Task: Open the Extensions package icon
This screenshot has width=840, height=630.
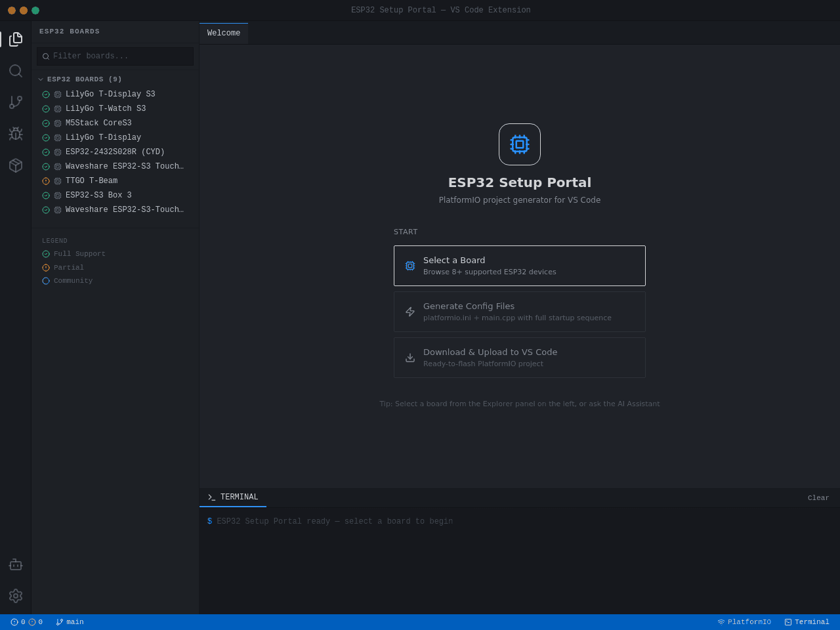Action: (x=16, y=165)
